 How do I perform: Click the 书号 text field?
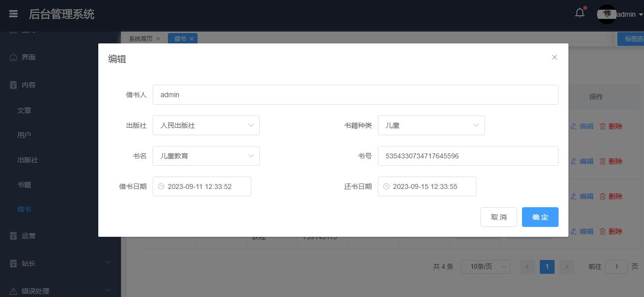468,156
